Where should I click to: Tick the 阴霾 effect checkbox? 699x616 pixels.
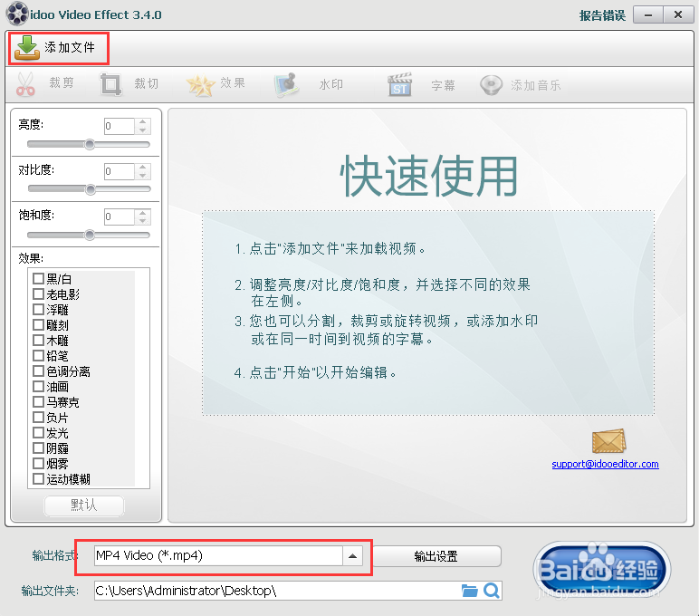click(x=38, y=448)
